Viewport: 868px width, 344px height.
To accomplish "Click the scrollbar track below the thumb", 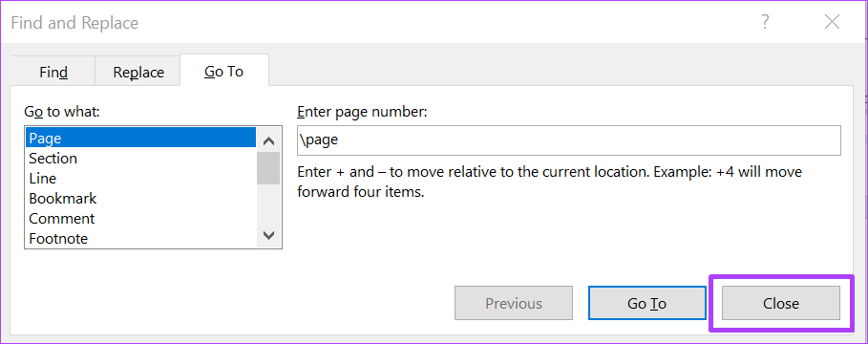I will point(268,204).
